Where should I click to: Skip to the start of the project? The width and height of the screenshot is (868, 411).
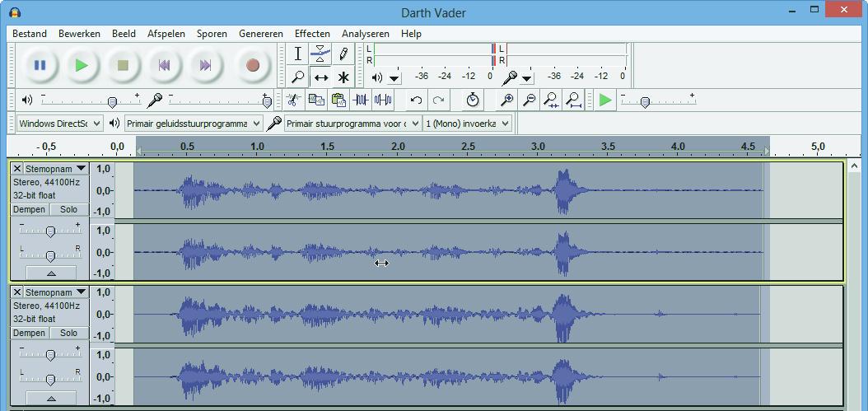pyautogui.click(x=165, y=65)
